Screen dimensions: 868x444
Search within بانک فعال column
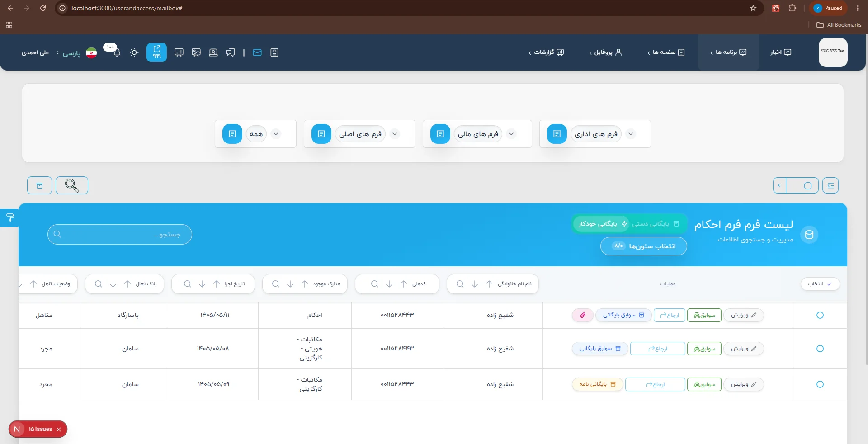click(99, 284)
